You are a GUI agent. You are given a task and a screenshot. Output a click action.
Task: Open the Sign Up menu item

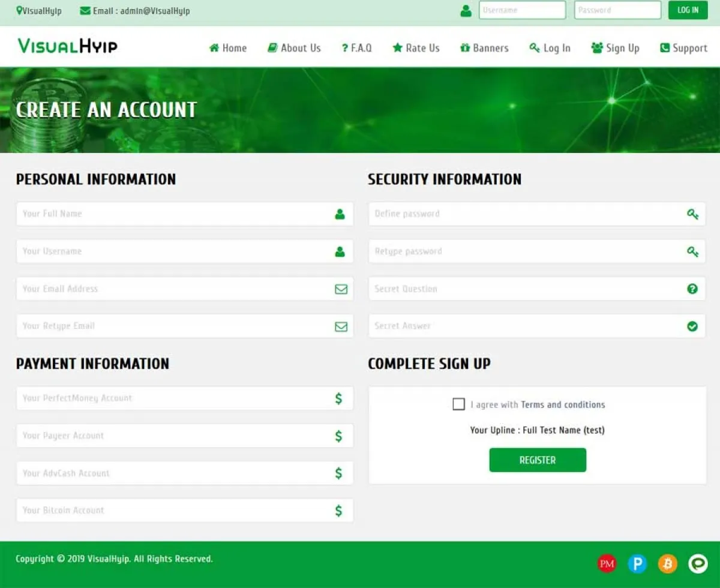(x=616, y=48)
